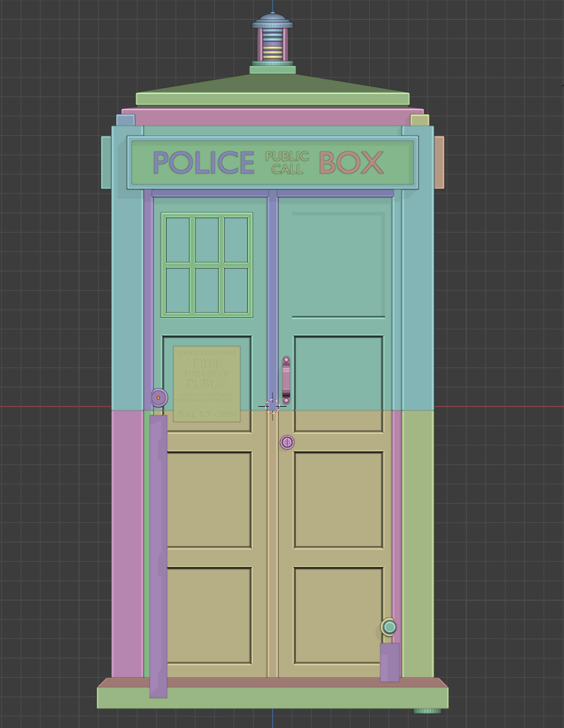
Task: Select the pink lower-left corner pillar
Action: pos(127,543)
